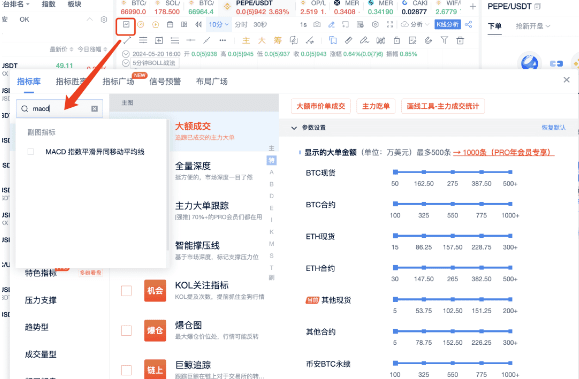Screen dimensions: 579x379
Task: Click the macd search input field
Action: (59, 109)
